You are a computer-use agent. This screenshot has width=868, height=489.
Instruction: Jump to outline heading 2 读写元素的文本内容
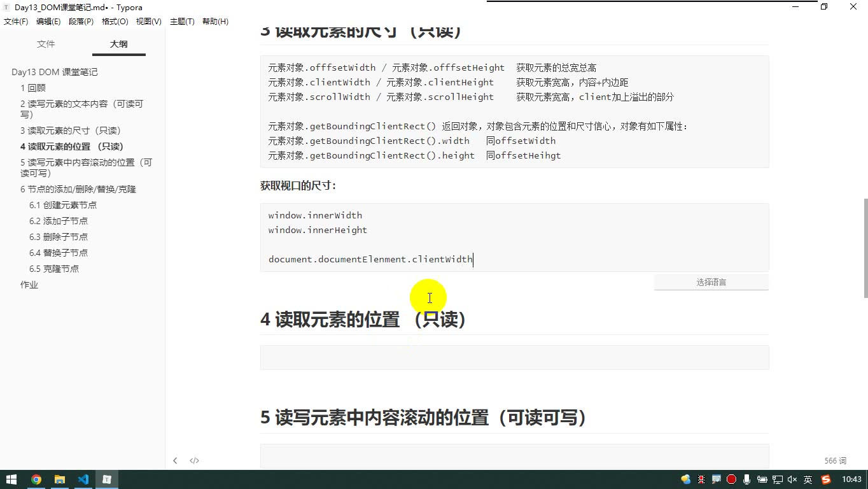81,109
